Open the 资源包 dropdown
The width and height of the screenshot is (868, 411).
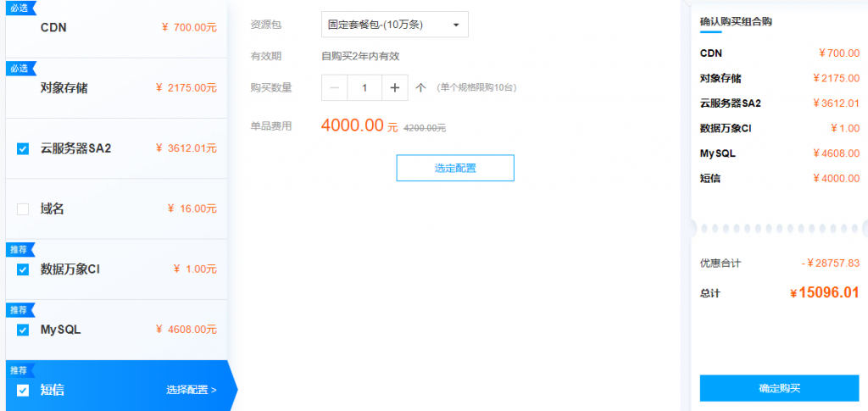(x=395, y=25)
